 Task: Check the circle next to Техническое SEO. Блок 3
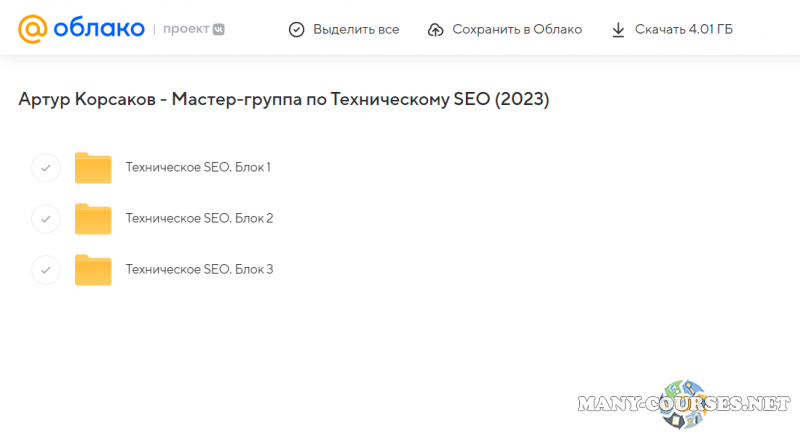pyautogui.click(x=46, y=270)
